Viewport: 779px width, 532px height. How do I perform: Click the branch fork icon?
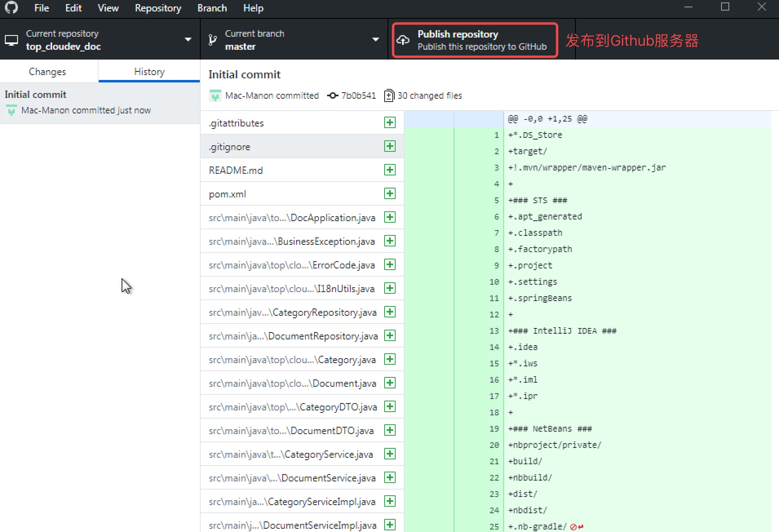point(212,40)
